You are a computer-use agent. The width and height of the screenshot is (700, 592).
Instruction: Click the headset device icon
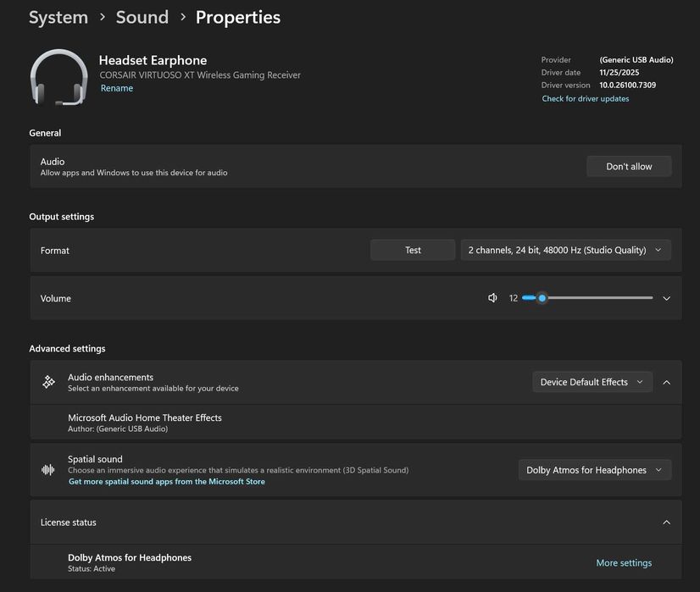58,77
